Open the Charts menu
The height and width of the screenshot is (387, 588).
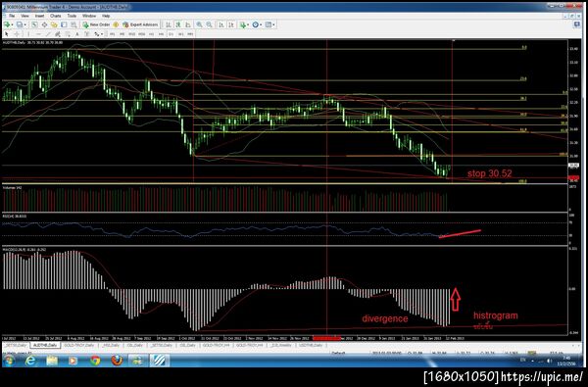(x=56, y=16)
